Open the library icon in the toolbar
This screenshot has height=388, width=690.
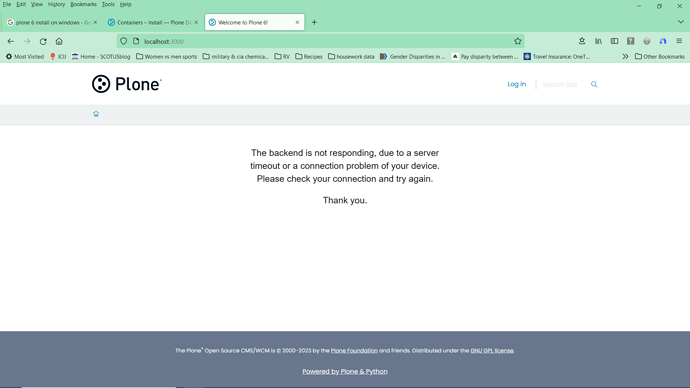(x=598, y=41)
